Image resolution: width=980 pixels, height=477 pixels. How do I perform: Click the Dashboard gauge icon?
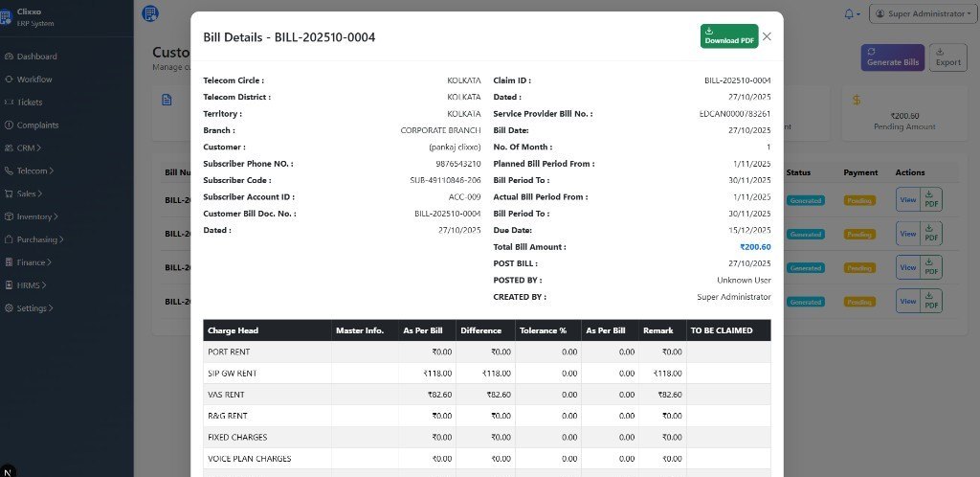[9, 57]
